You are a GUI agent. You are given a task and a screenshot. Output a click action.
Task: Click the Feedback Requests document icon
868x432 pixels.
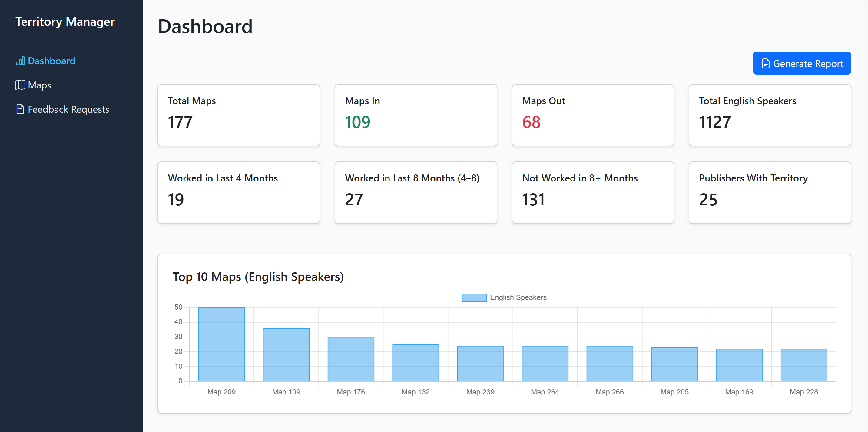20,109
